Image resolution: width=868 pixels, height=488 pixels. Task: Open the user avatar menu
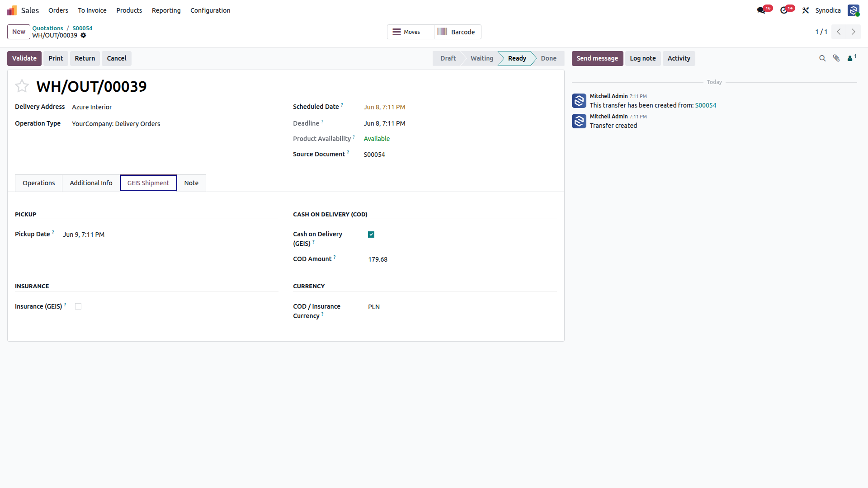(x=854, y=10)
